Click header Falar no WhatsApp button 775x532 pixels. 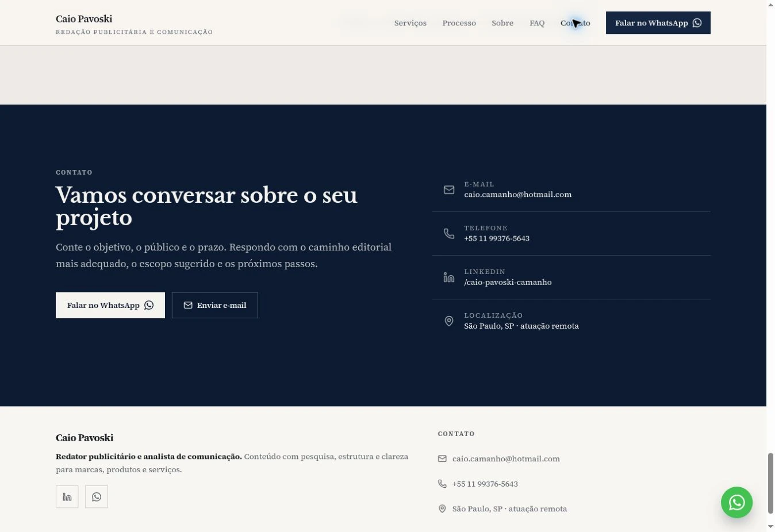click(658, 23)
